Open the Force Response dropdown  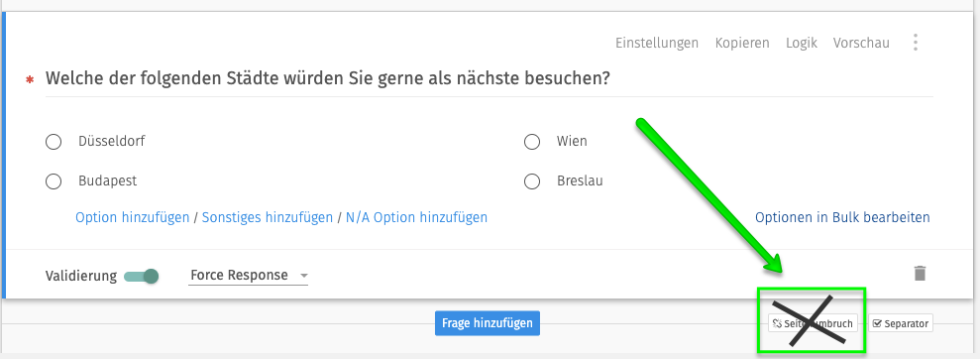[248, 275]
